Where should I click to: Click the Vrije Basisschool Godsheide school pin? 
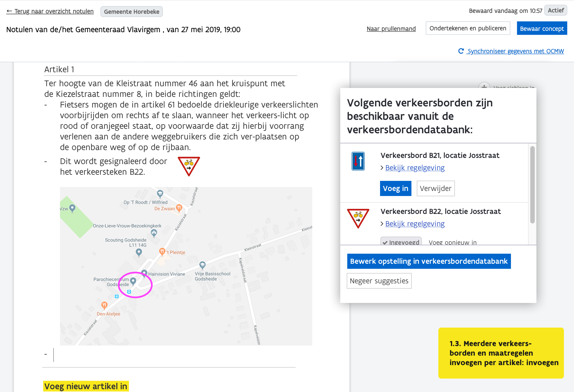(x=202, y=265)
